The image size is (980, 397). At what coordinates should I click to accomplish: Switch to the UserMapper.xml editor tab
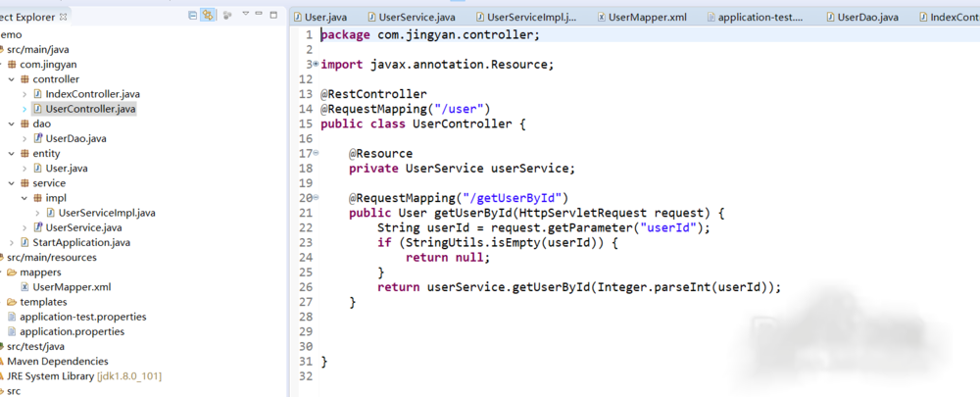pyautogui.click(x=648, y=17)
